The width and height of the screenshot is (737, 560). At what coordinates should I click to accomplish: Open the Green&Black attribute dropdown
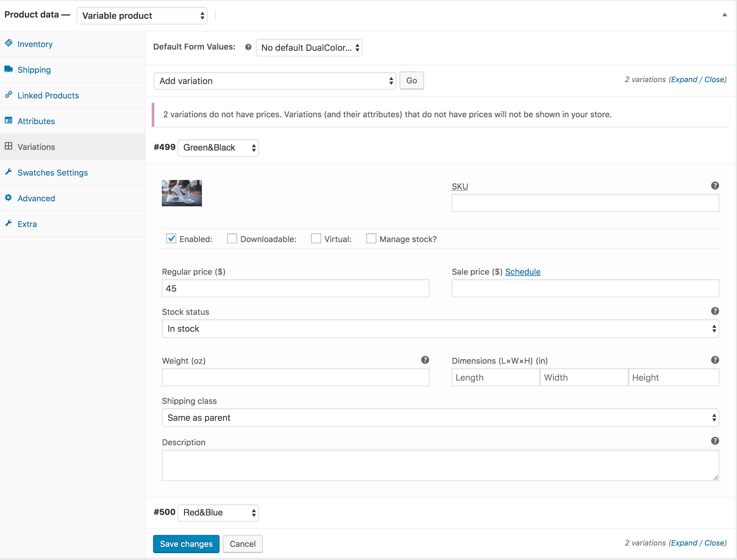click(x=218, y=148)
